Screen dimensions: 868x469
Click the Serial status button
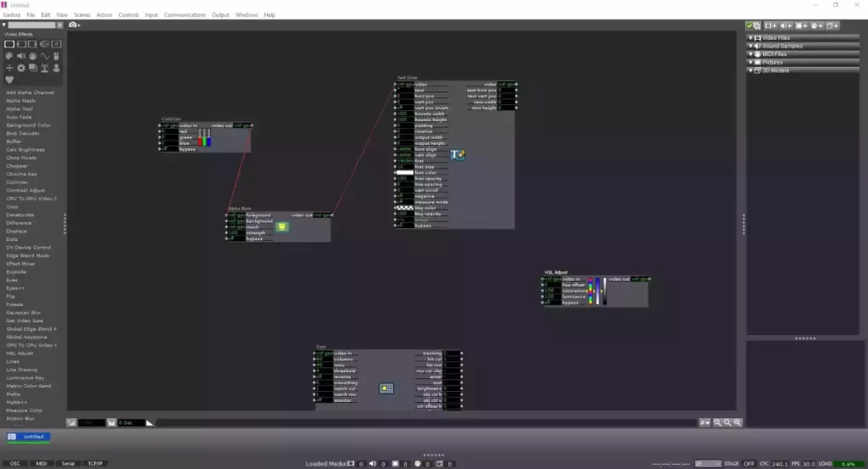pos(68,463)
